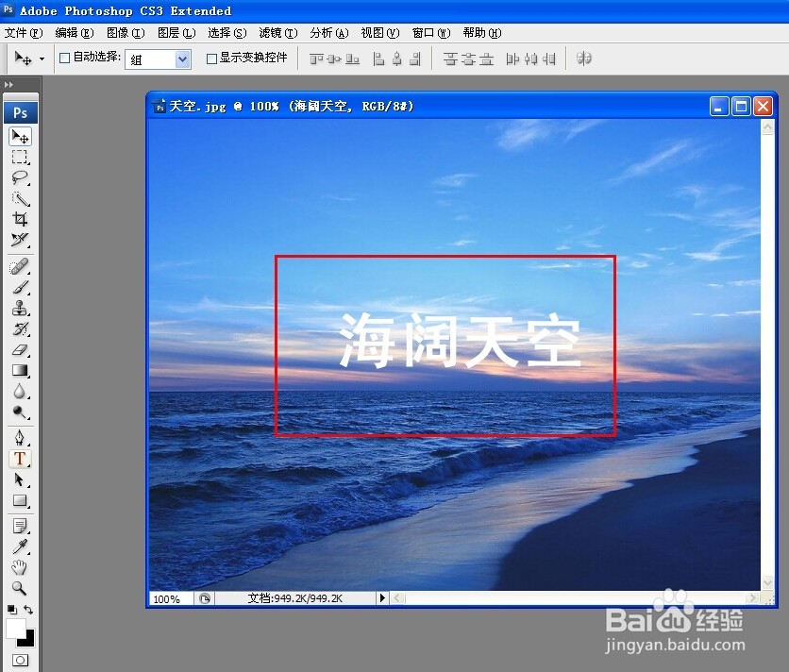Open the 文件(F) menu
Viewport: 789px width, 672px height.
click(x=24, y=33)
